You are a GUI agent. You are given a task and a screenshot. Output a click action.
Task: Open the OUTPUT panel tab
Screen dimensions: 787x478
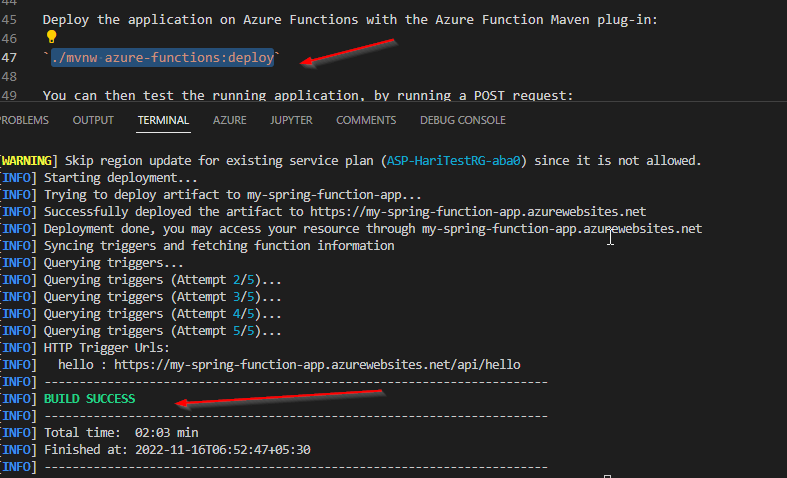coord(93,120)
